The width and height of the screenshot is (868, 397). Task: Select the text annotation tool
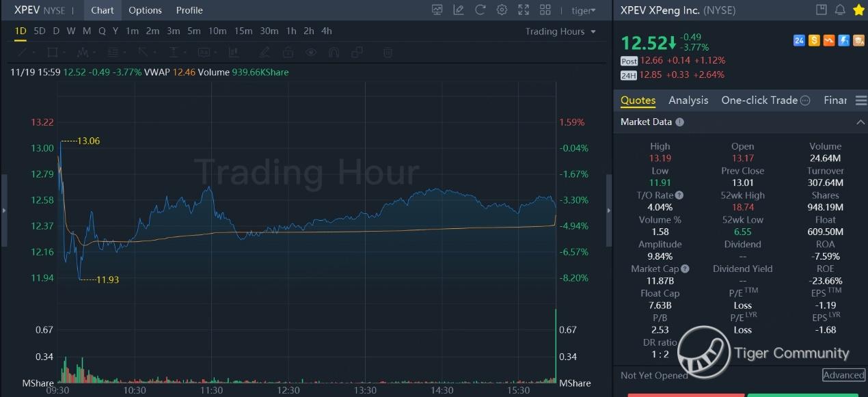204,52
